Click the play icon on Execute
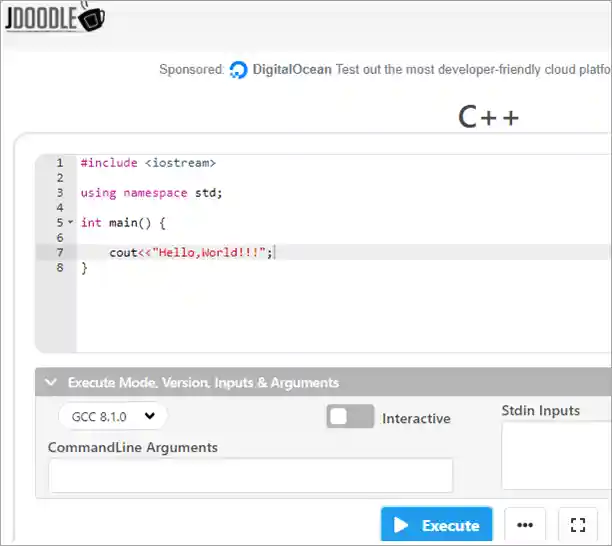The width and height of the screenshot is (612, 546). (x=402, y=525)
